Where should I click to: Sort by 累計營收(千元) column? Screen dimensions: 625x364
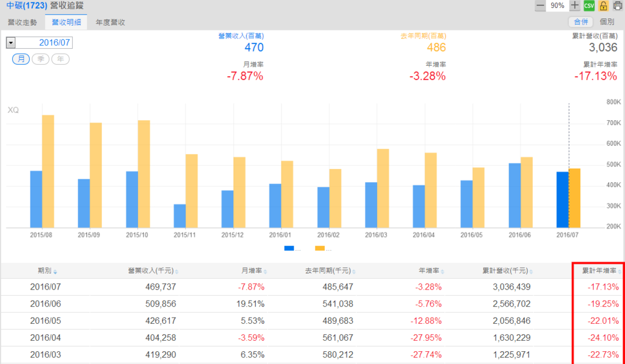(x=507, y=271)
